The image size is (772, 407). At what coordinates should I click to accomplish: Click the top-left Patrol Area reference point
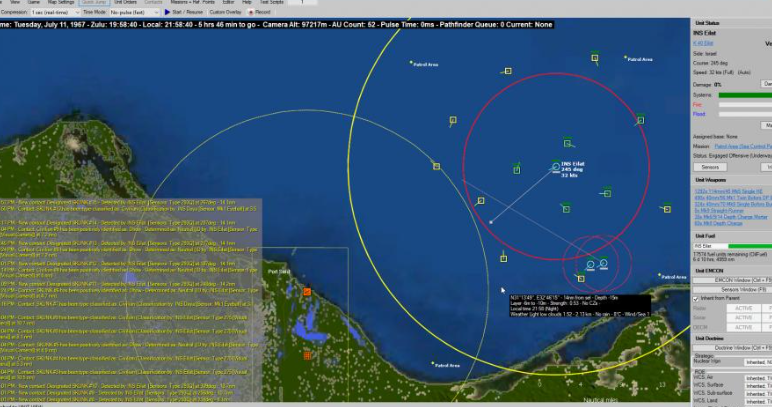411,63
